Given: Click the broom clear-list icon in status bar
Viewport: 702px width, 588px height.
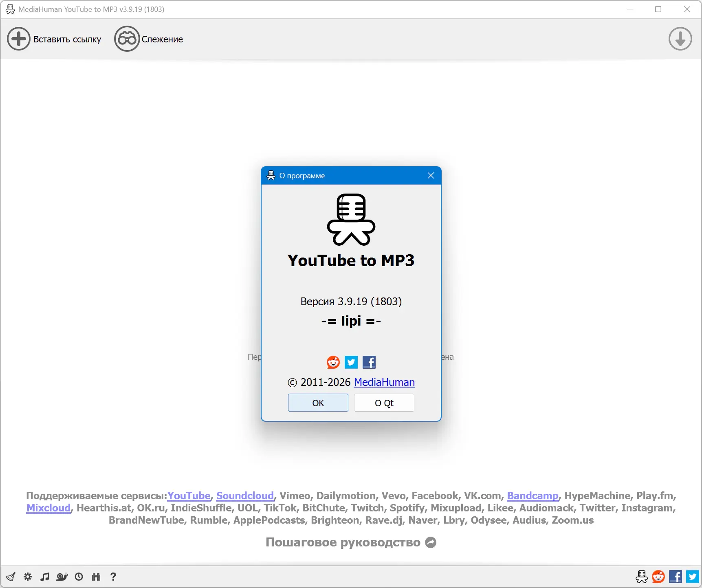Looking at the screenshot, I should coord(11,577).
